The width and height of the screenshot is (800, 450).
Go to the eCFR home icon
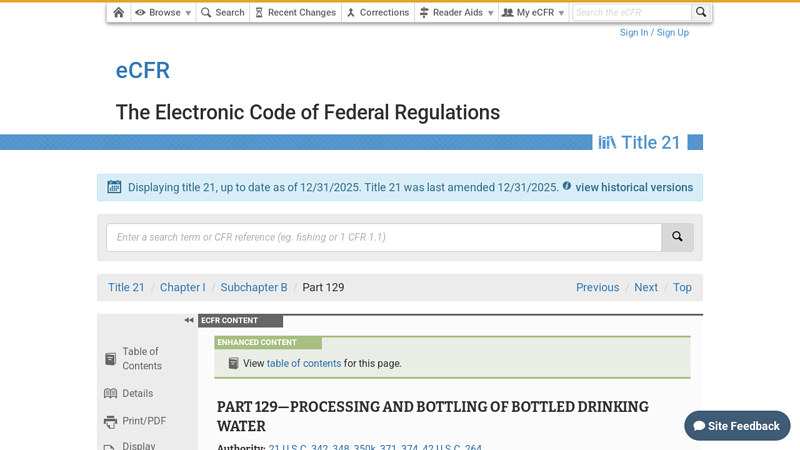[118, 12]
